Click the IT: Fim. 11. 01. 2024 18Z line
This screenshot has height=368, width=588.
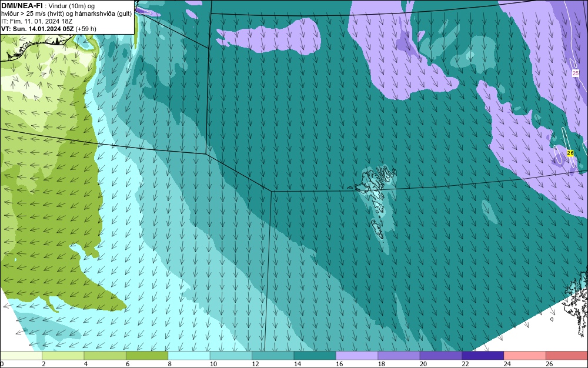point(36,21)
